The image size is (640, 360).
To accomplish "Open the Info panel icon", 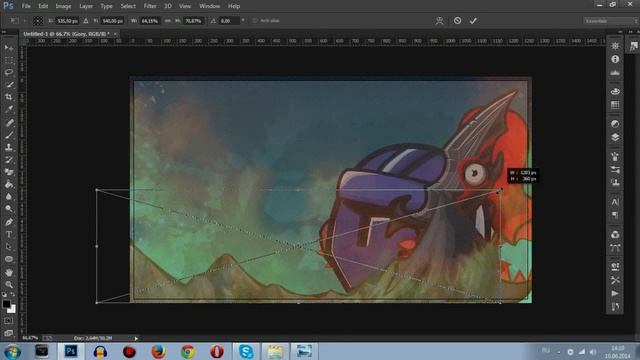I will point(615,59).
